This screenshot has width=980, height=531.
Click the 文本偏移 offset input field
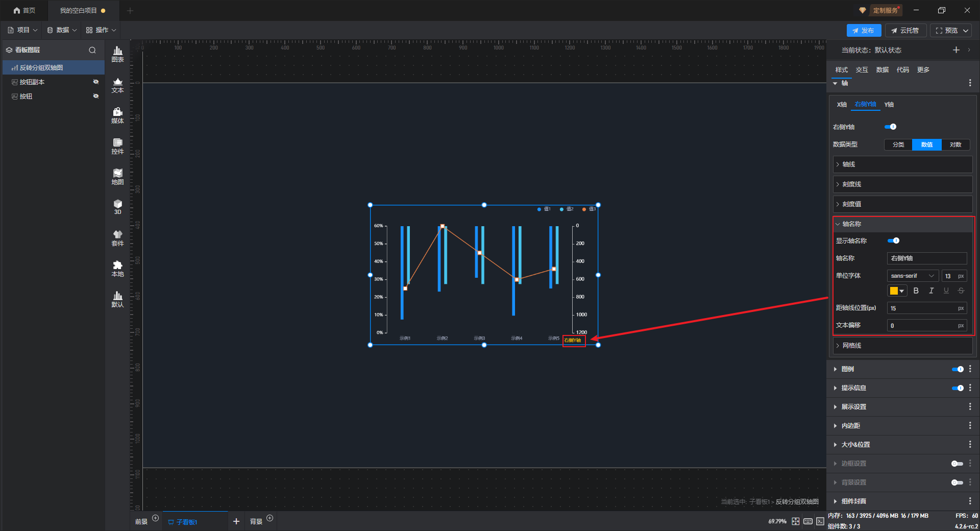927,326
